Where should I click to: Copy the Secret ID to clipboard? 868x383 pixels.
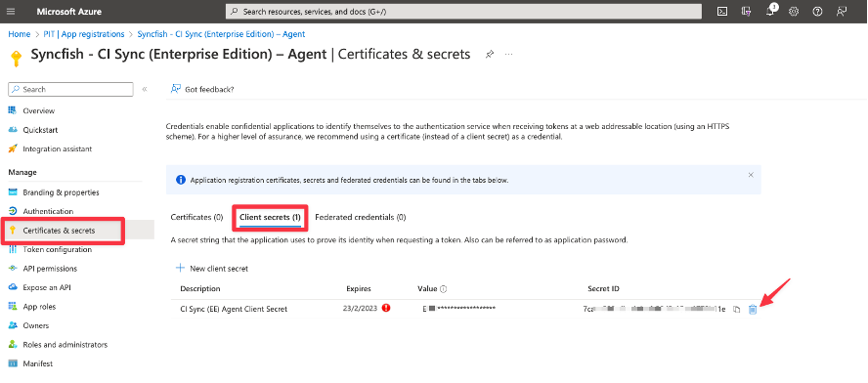[x=736, y=310]
